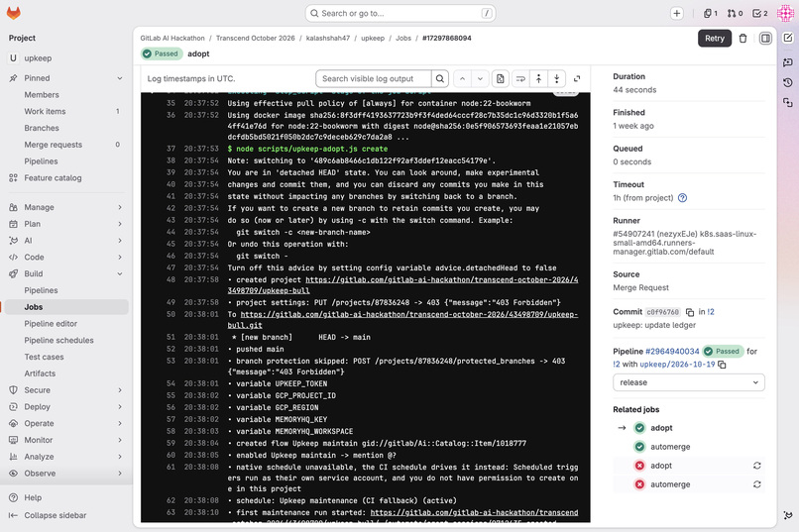The height and width of the screenshot is (532, 799).
Task: Click the Retry button
Action: [x=715, y=39]
